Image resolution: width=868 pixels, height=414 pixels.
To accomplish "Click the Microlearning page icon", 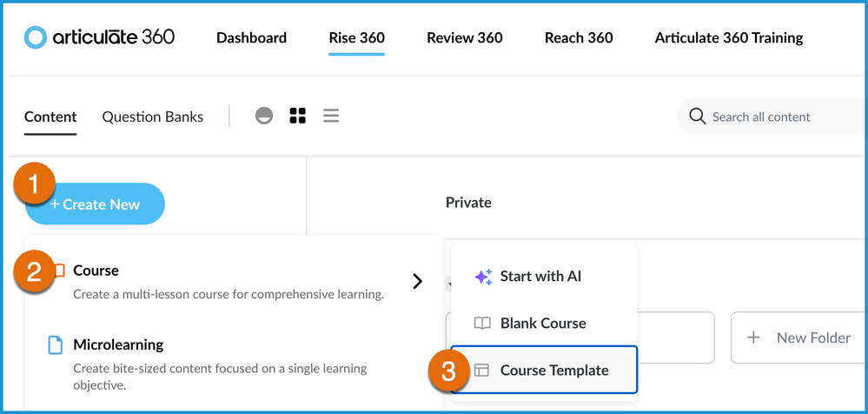I will pos(55,345).
